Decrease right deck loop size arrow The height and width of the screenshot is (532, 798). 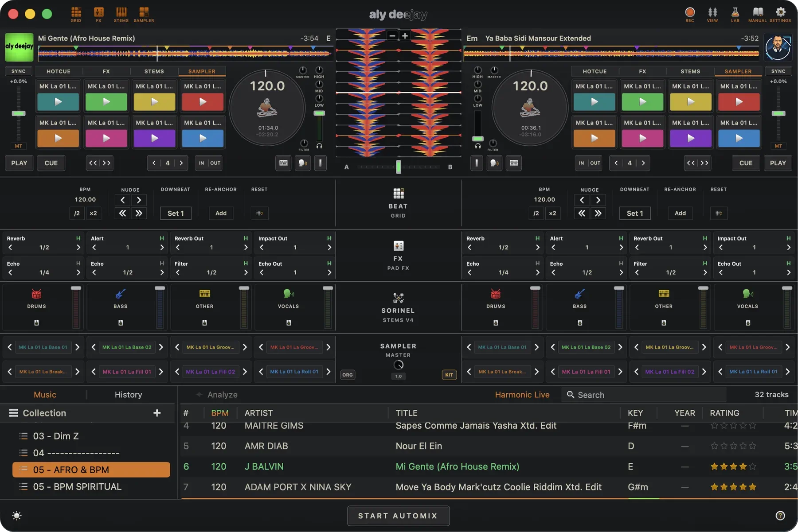click(x=616, y=163)
